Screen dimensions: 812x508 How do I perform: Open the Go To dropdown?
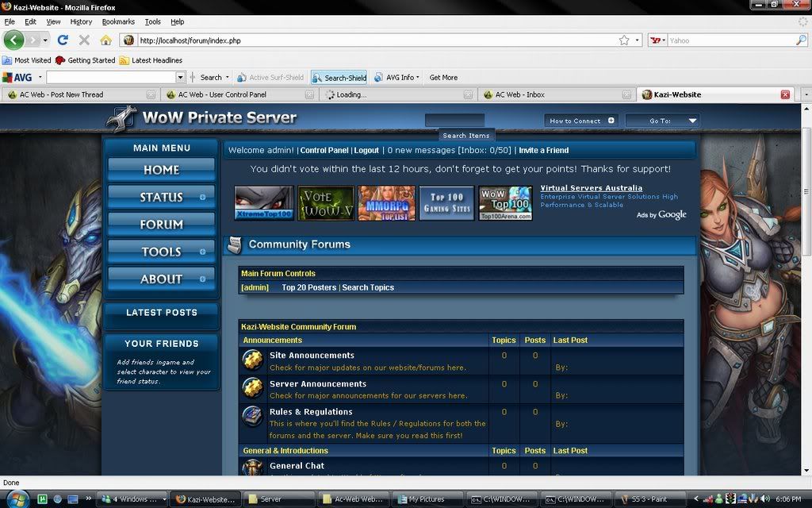pos(662,121)
